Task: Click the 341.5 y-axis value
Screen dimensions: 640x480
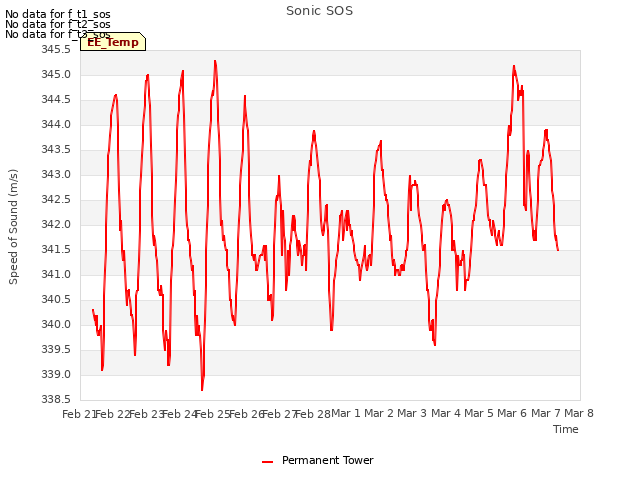Action: (56, 250)
